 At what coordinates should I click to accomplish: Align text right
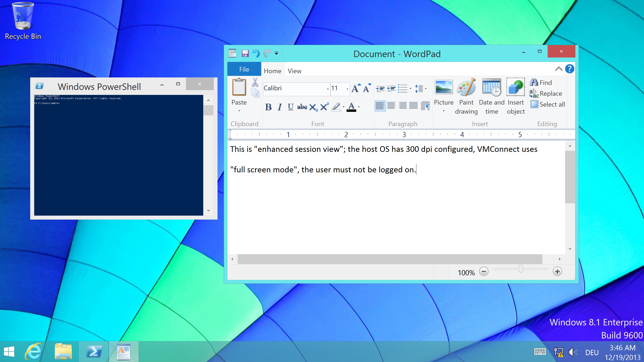point(402,106)
